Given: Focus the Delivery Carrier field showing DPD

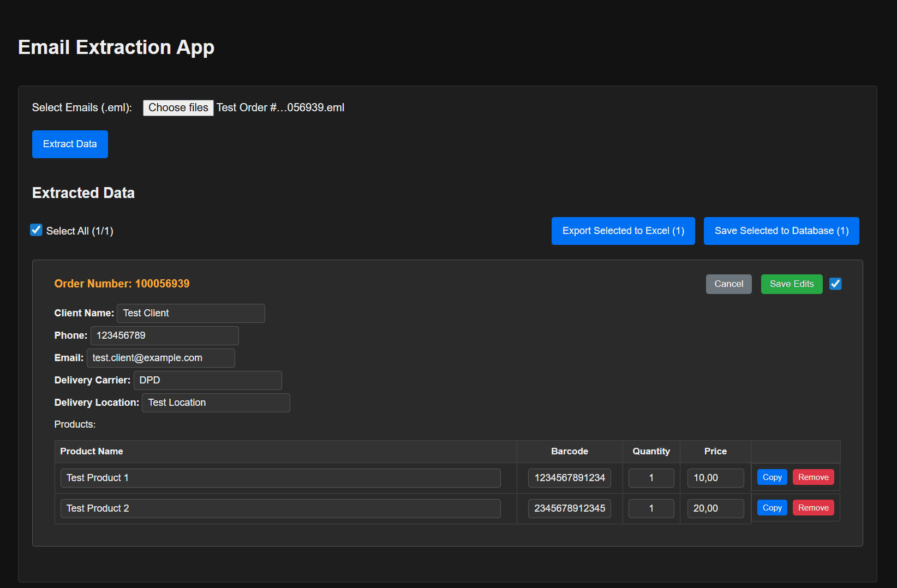Looking at the screenshot, I should pyautogui.click(x=207, y=380).
